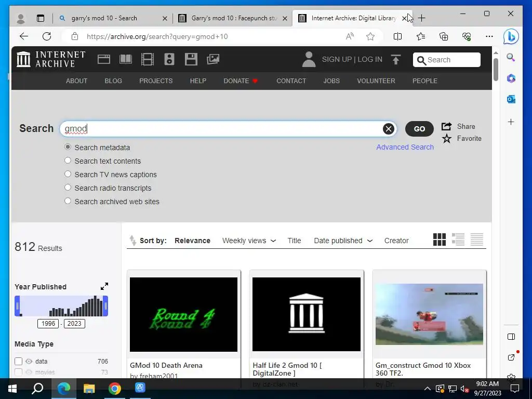Click the GO search button
This screenshot has height=399, width=532.
419,129
